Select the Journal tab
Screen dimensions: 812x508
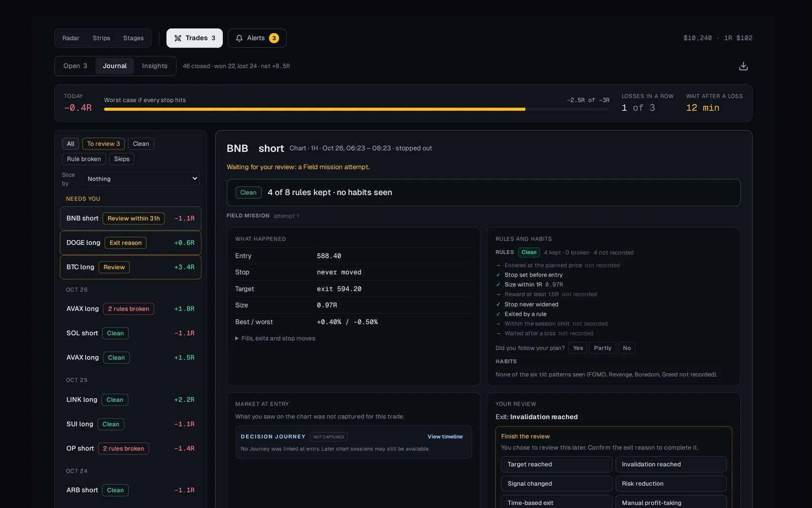pos(115,66)
